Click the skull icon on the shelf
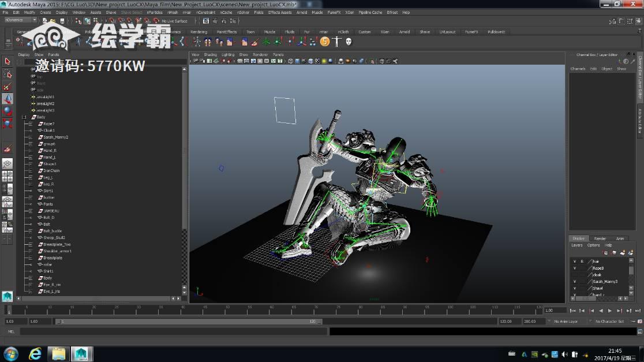644x362 pixels. point(349,42)
